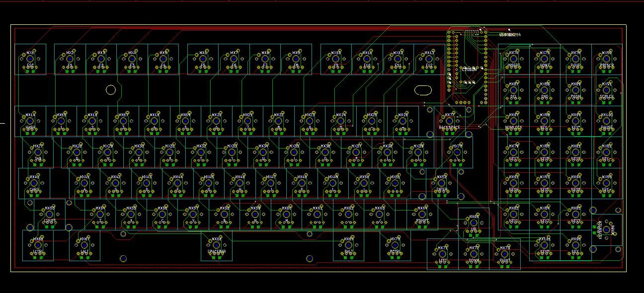This screenshot has height=293, width=644.
Task: Click the F4 key footprint MX5
Action: 163,59
